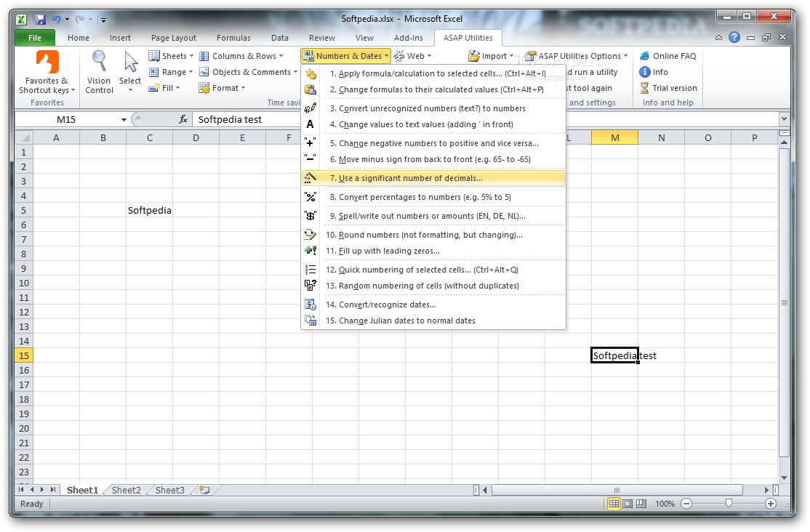This screenshot has height=532, width=810.
Task: Collapse the Numbers & Dates dropdown
Action: coord(345,56)
